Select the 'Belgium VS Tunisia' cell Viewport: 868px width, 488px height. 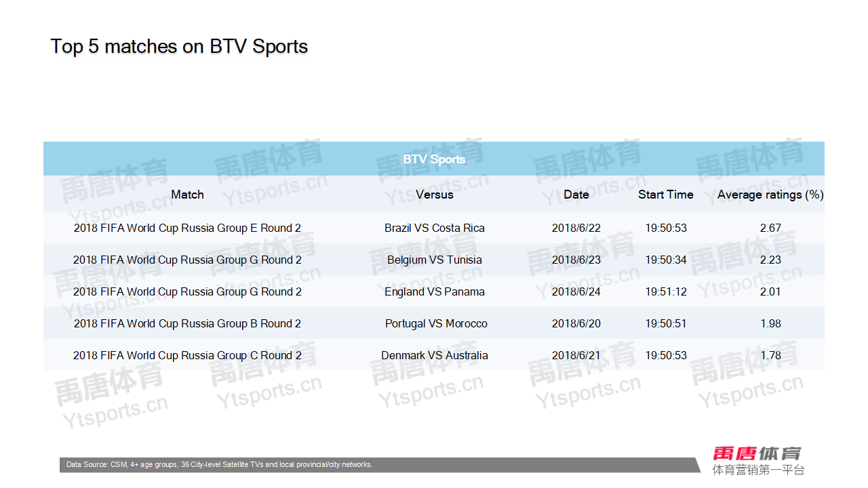pos(434,260)
